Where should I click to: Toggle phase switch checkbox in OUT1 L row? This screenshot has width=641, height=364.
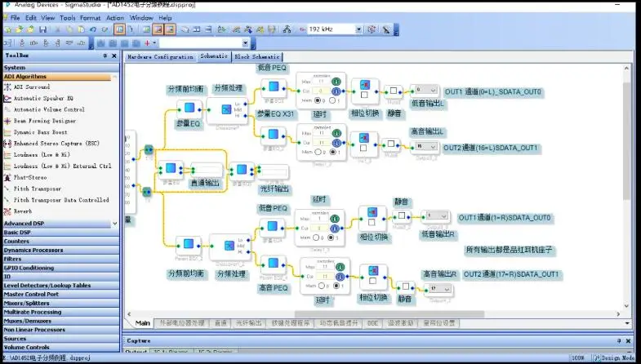pos(364,95)
